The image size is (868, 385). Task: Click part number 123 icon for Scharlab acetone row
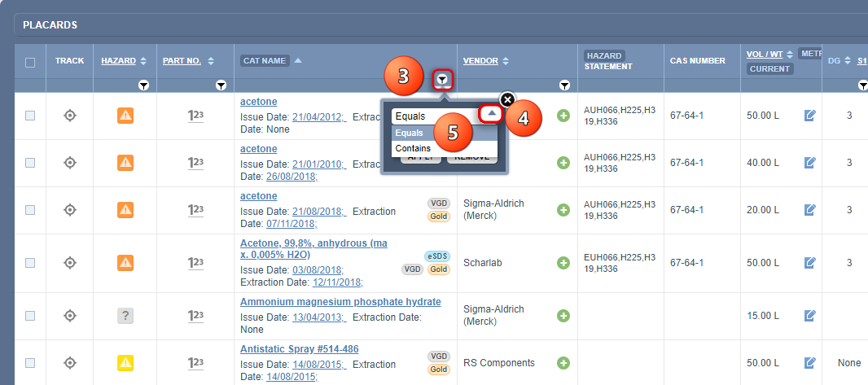click(x=195, y=263)
